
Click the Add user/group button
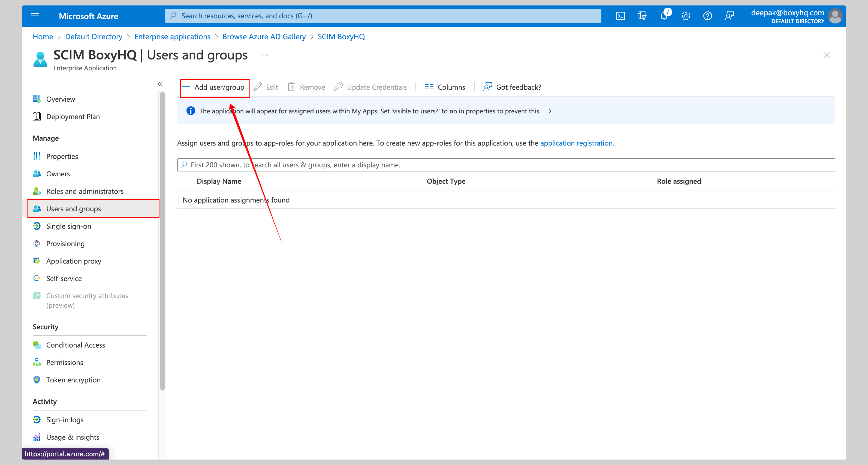pos(215,87)
